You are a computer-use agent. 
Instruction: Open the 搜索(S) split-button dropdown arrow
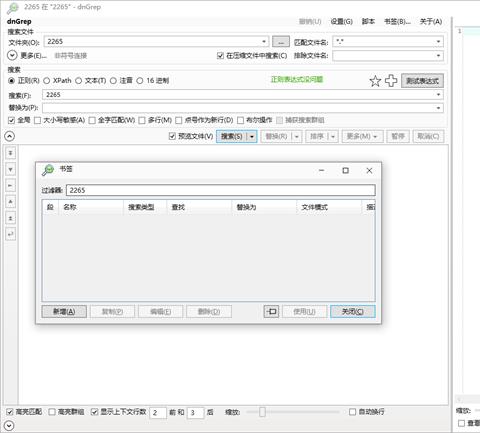click(252, 136)
